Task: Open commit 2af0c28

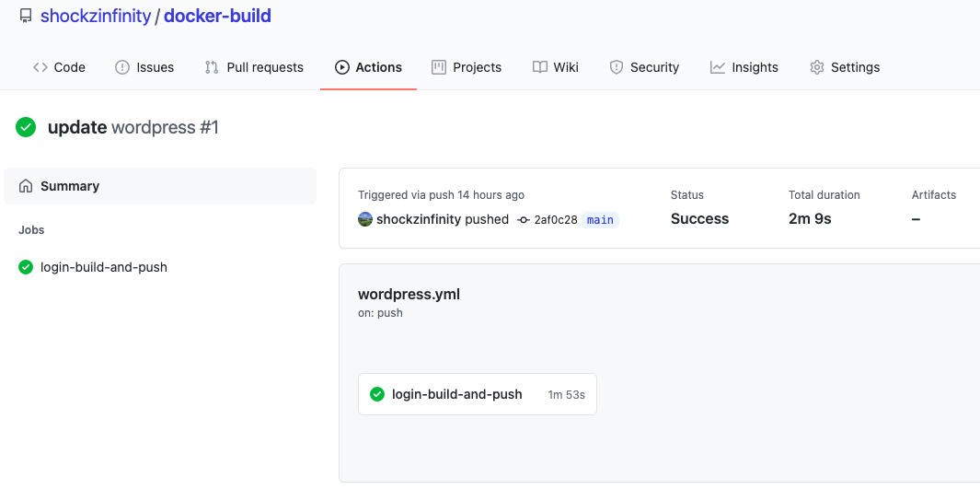Action: click(555, 220)
